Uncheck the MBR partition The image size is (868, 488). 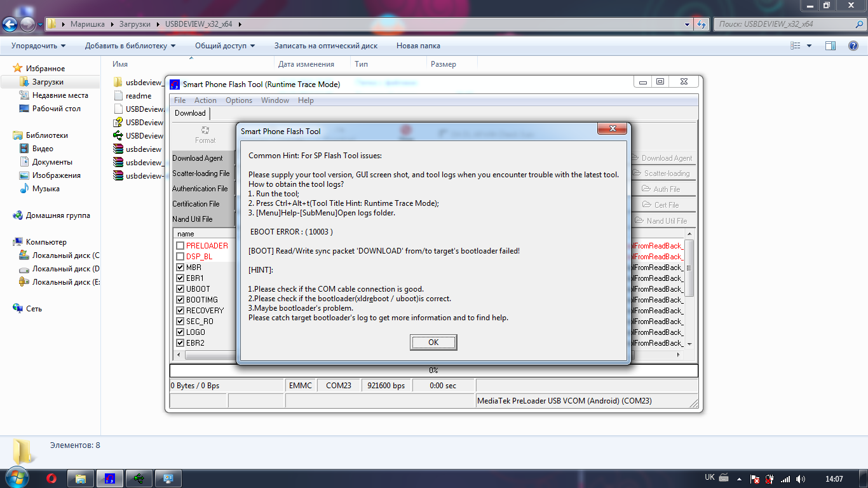[180, 268]
